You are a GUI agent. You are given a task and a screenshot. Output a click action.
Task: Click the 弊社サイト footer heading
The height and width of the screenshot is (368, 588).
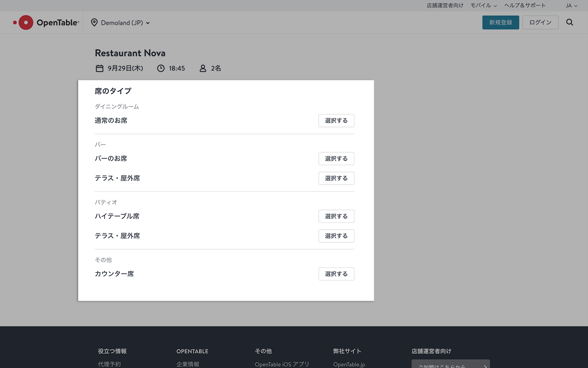coord(347,351)
